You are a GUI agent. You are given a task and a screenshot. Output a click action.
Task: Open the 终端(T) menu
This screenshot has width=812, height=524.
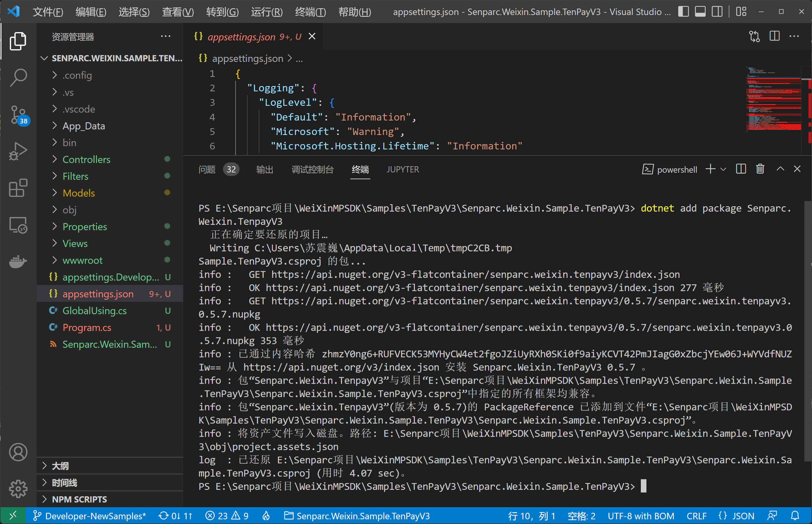click(x=310, y=12)
